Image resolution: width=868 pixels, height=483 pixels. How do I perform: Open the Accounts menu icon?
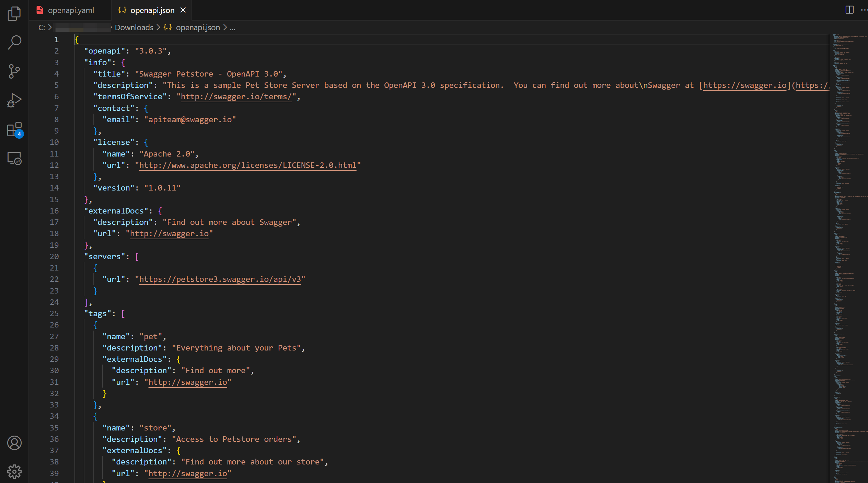click(x=14, y=443)
